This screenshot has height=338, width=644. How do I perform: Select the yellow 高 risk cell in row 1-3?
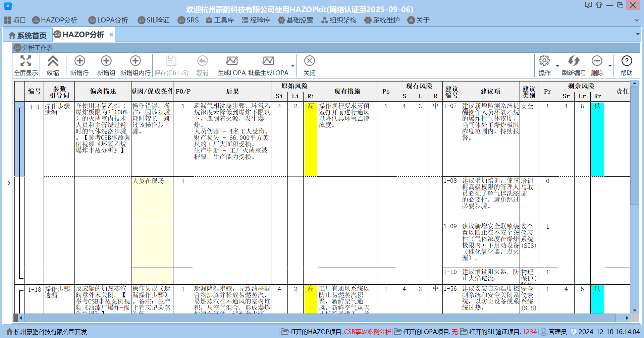311,139
